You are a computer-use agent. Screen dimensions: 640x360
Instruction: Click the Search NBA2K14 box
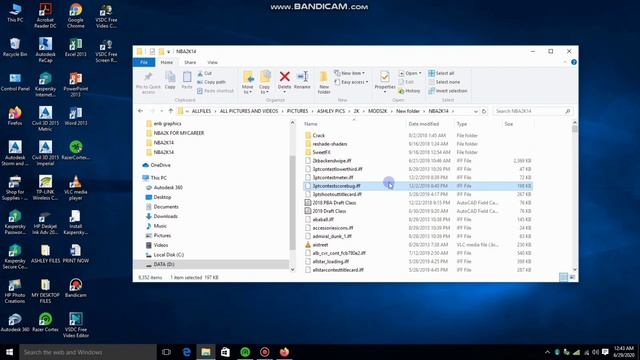point(532,111)
